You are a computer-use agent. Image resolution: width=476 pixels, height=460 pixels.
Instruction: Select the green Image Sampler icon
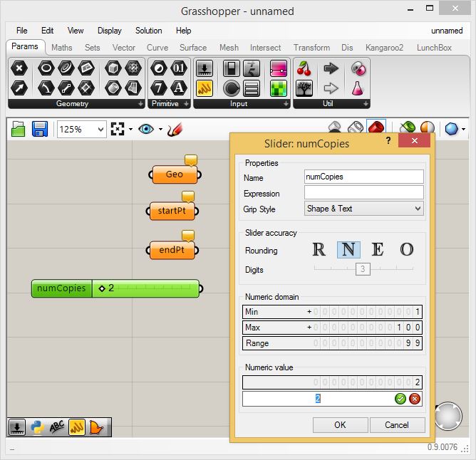point(279,88)
